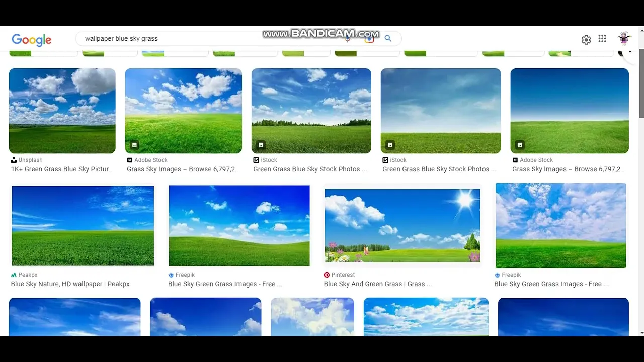Click the Pinterest favicon
The height and width of the screenshot is (362, 644).
(327, 275)
